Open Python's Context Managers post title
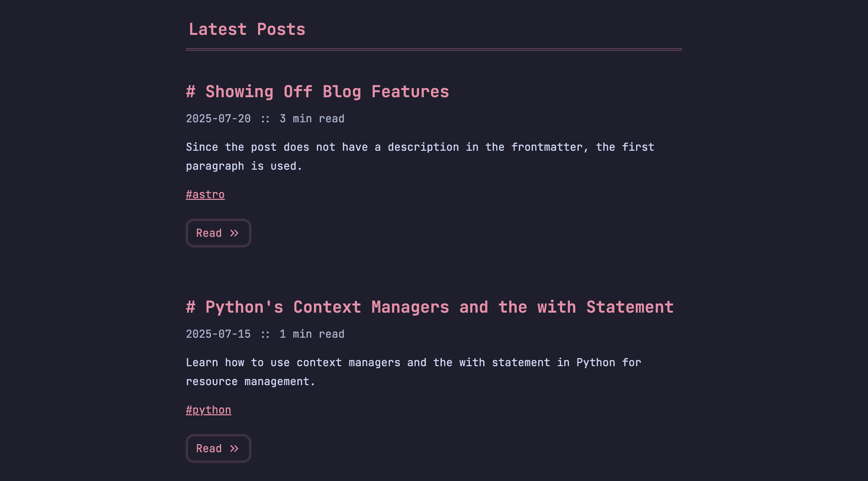868x481 pixels. click(x=439, y=307)
